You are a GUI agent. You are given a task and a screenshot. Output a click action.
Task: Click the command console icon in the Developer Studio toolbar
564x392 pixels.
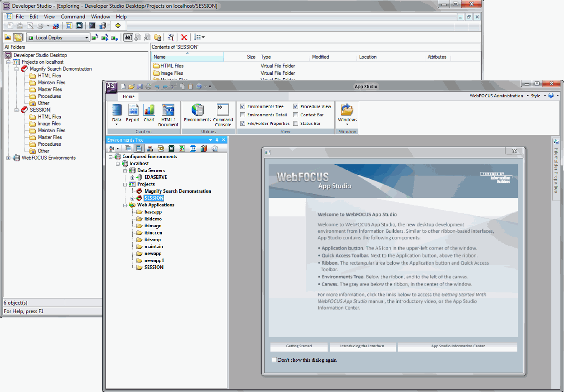tap(92, 26)
